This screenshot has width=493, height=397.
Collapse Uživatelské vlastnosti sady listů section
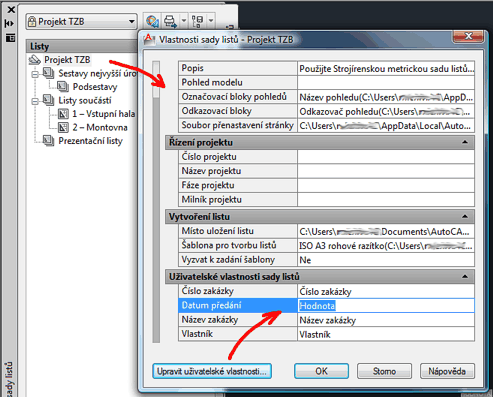465,277
